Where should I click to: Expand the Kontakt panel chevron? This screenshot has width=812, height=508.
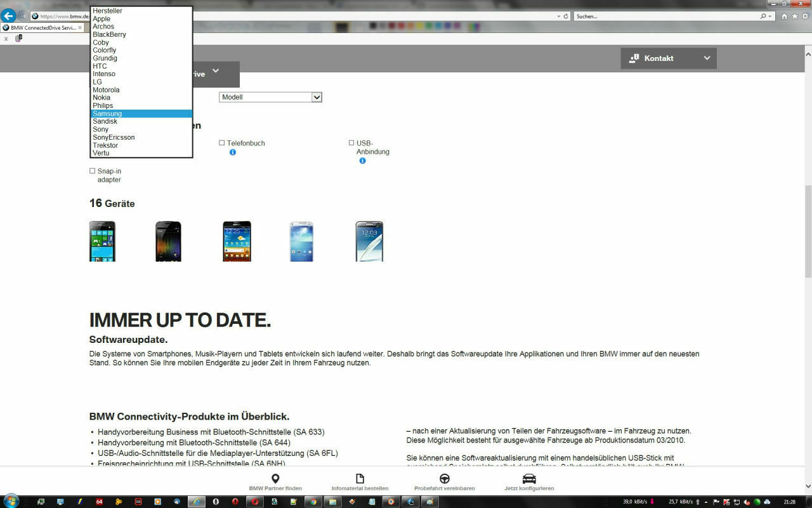(x=707, y=58)
